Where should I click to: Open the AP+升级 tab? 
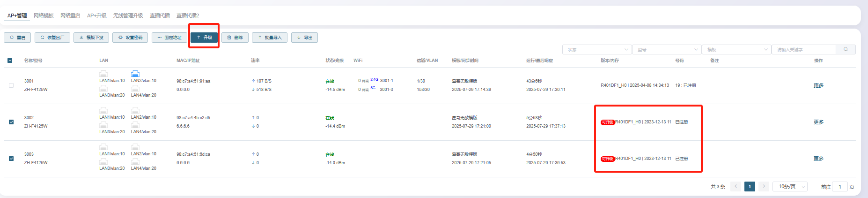pyautogui.click(x=96, y=15)
